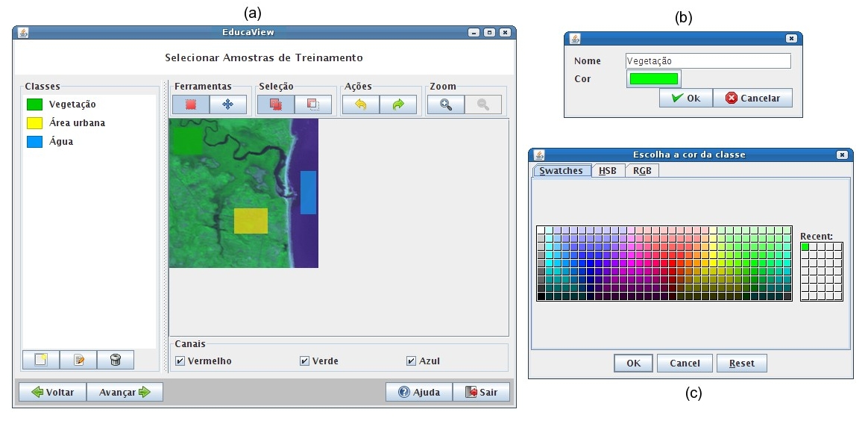The height and width of the screenshot is (421, 868).
Task: Click Java icon in Escolha a cor dialog
Action: pos(539,155)
